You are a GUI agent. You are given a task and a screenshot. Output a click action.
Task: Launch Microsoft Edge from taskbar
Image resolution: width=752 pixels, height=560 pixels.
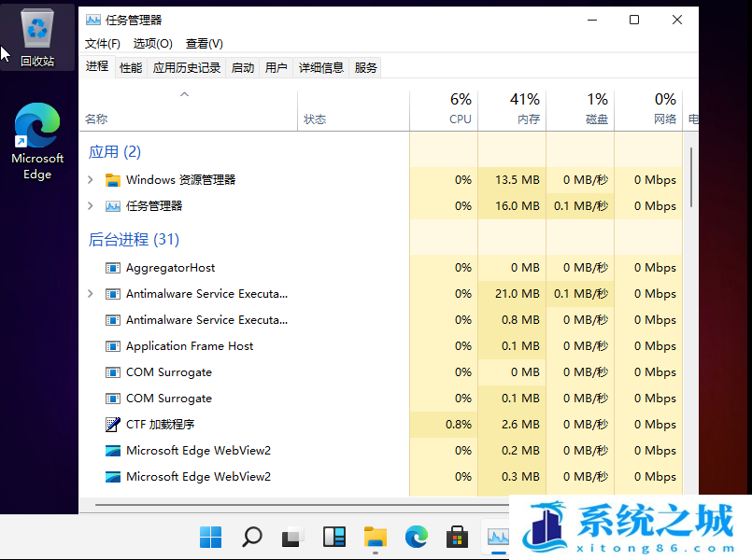pyautogui.click(x=417, y=537)
